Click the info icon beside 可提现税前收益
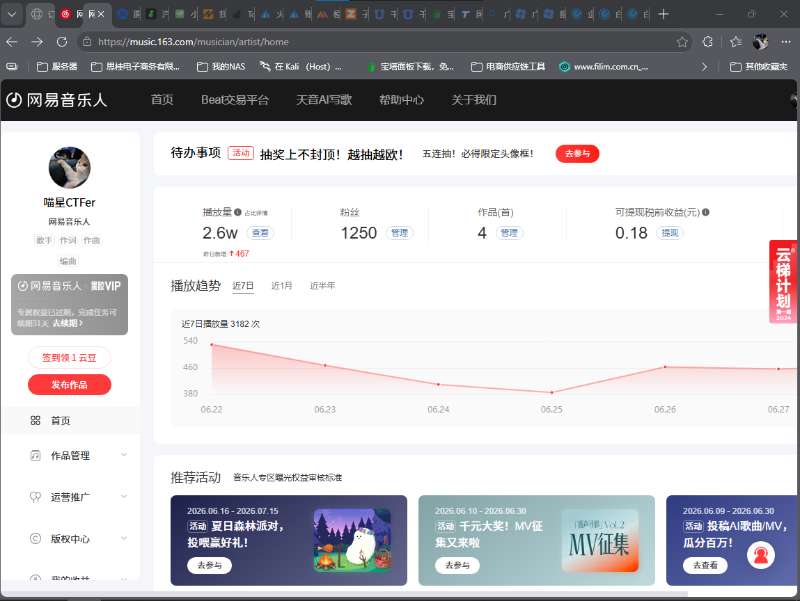Screen dimensions: 800x601 point(706,212)
